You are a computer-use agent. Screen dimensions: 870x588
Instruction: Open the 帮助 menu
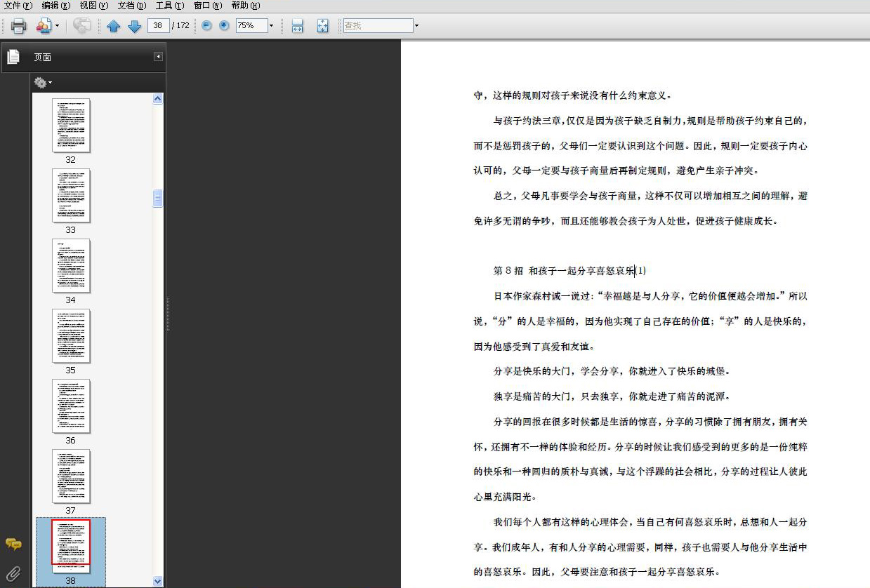(x=245, y=6)
